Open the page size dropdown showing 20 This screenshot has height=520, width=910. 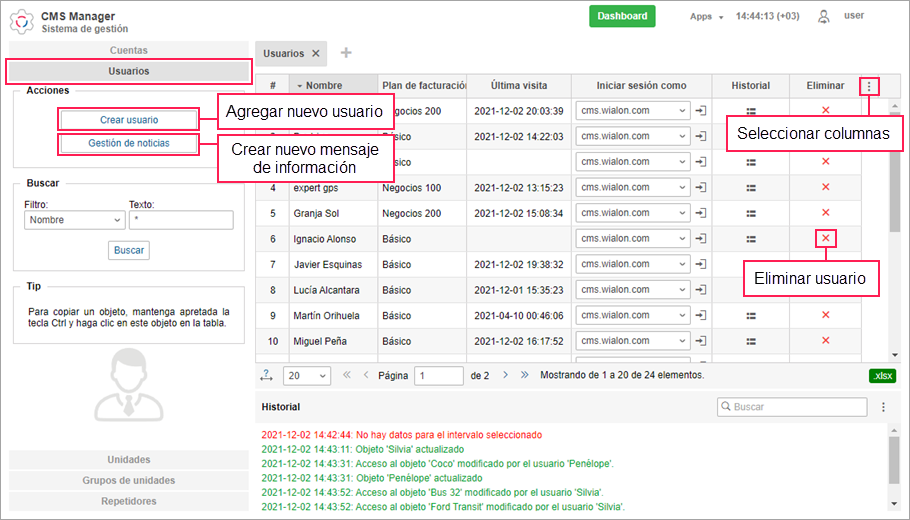click(307, 375)
